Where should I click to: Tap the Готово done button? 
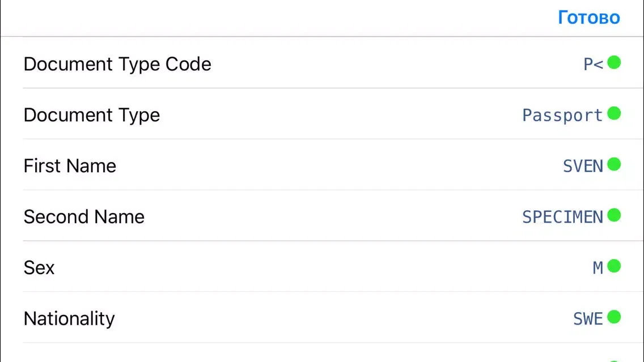[x=588, y=18]
